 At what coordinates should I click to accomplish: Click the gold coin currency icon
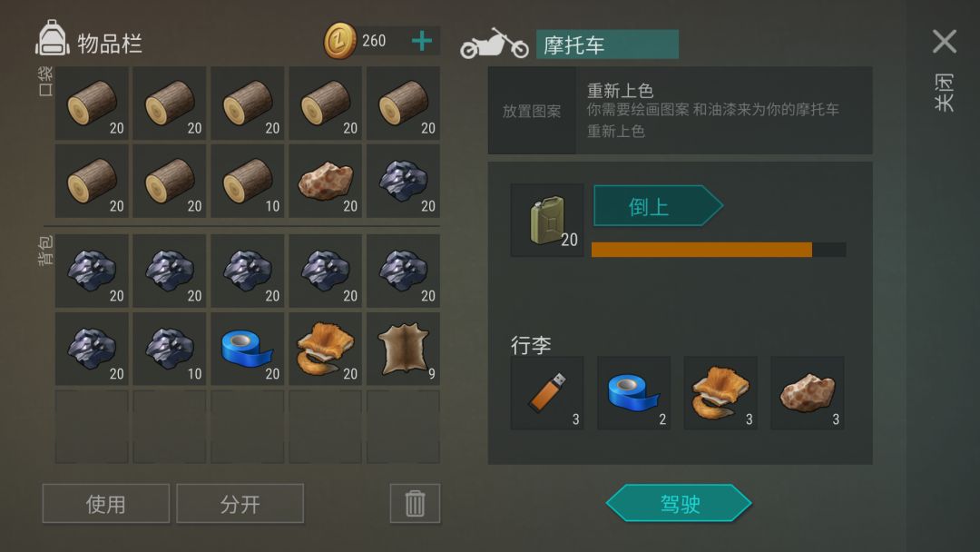(x=339, y=41)
